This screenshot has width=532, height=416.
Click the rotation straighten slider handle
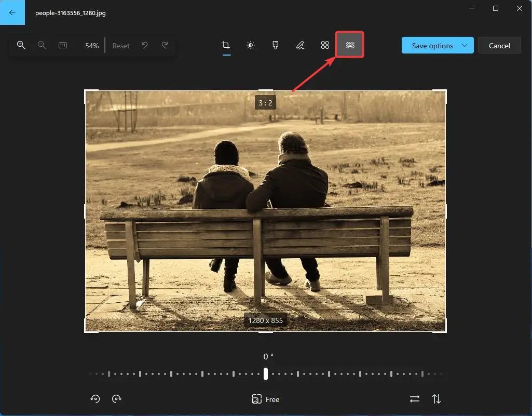266,374
